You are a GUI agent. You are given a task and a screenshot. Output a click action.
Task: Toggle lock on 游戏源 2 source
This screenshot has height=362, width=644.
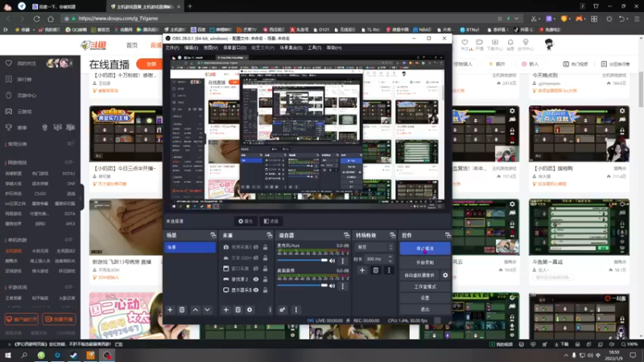point(266,279)
